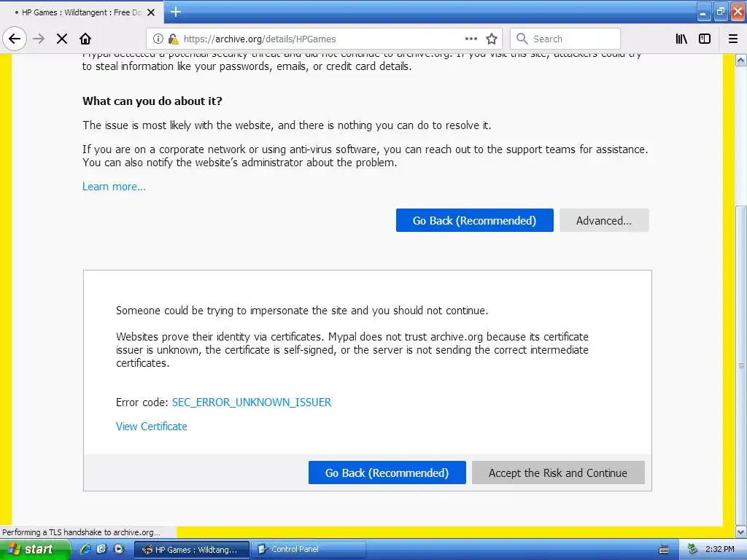Click the padlock warning icon in address bar
The image size is (747, 560).
174,39
